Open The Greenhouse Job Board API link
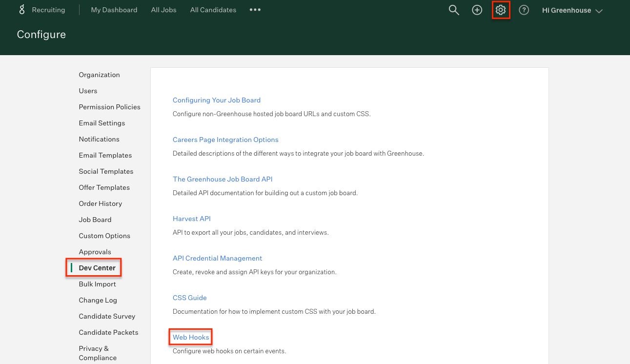Viewport: 630px width, 364px height. point(223,179)
